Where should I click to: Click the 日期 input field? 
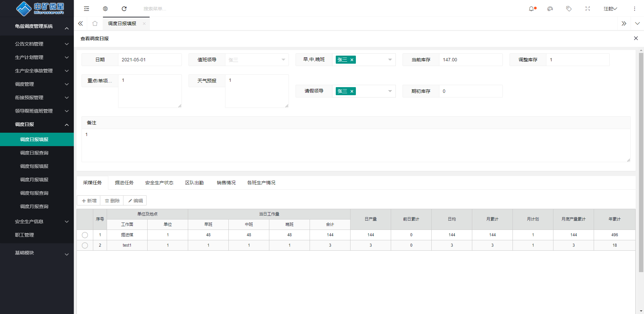[150, 60]
